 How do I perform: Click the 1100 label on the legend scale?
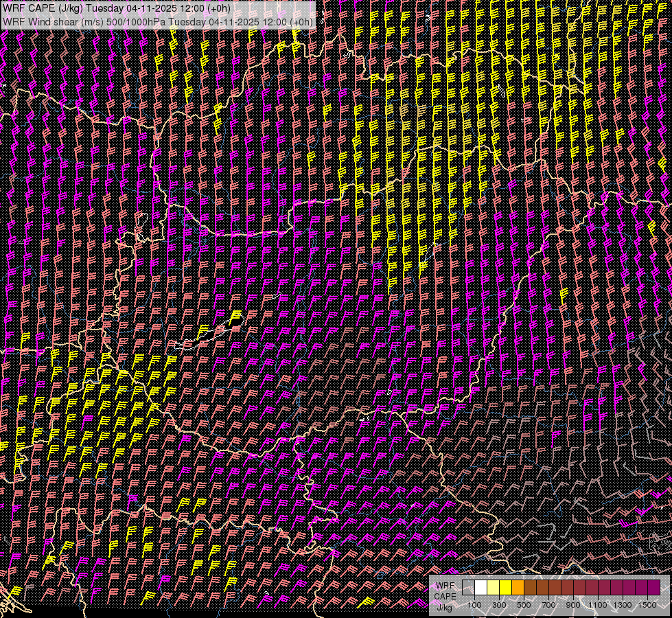pyautogui.click(x=598, y=605)
